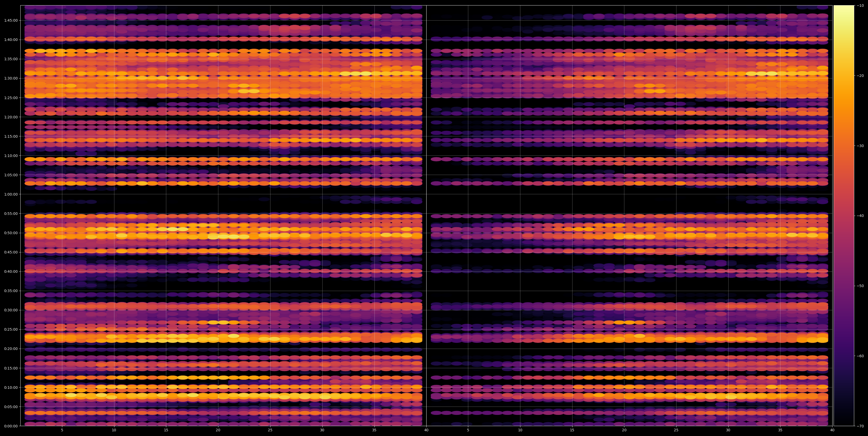
Task: Click x-axis label 20 under left heatmap
Action: (x=218, y=430)
